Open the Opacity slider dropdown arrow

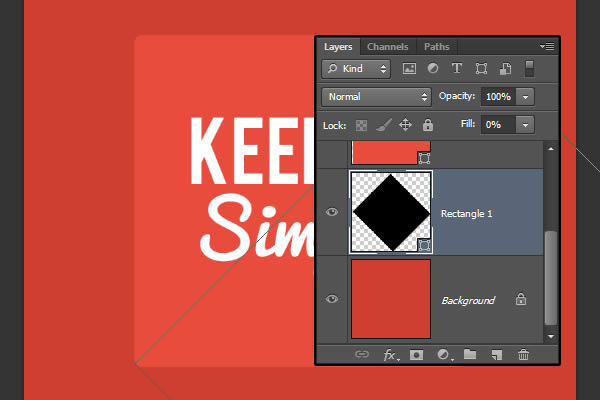point(525,97)
